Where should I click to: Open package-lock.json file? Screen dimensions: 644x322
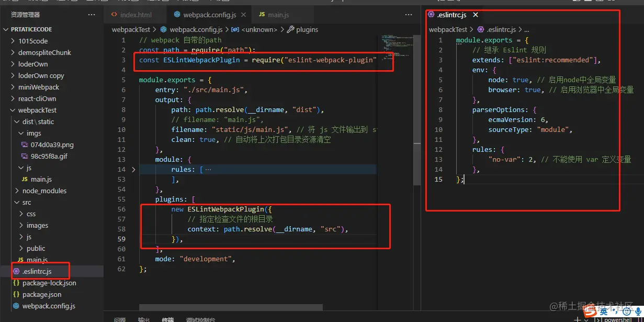coord(52,283)
